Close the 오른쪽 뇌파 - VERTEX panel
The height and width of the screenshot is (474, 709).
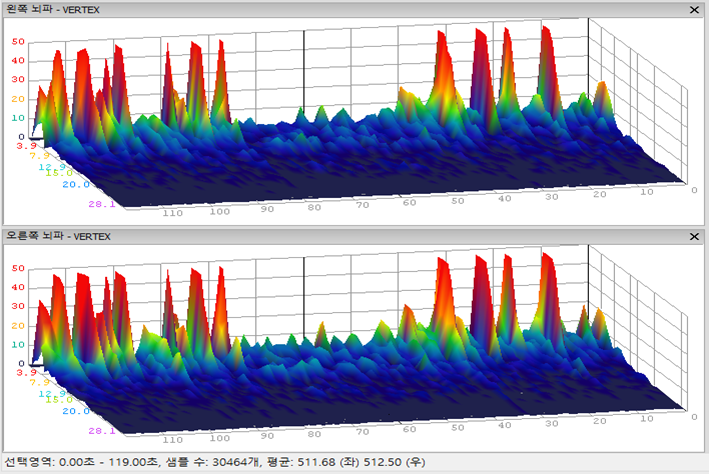695,236
